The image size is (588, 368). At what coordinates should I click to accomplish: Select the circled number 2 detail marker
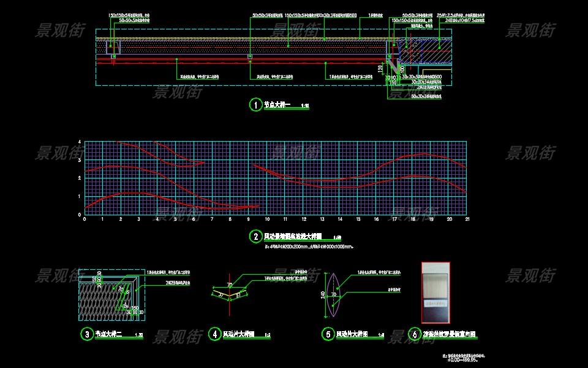[255, 237]
